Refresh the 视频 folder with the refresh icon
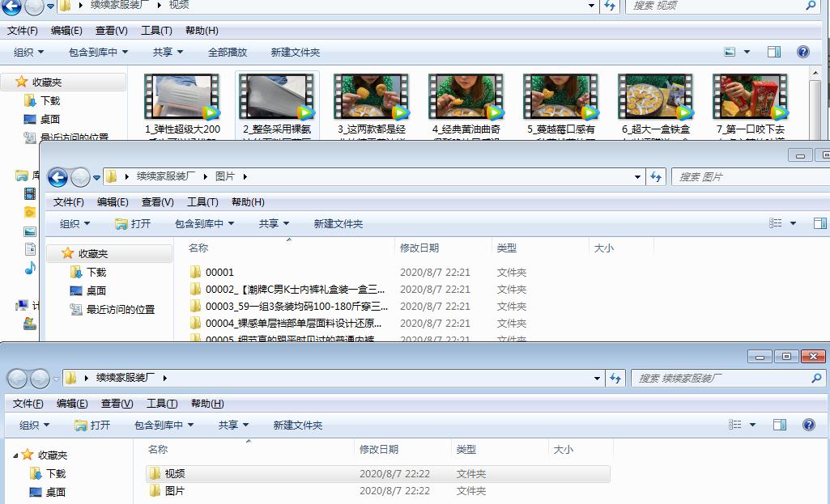The width and height of the screenshot is (830, 504). 609,6
